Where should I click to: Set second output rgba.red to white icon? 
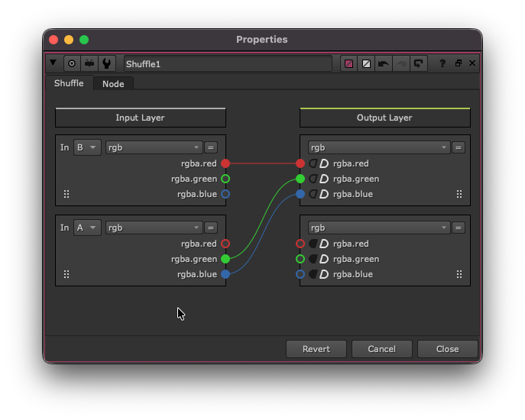[x=324, y=244]
